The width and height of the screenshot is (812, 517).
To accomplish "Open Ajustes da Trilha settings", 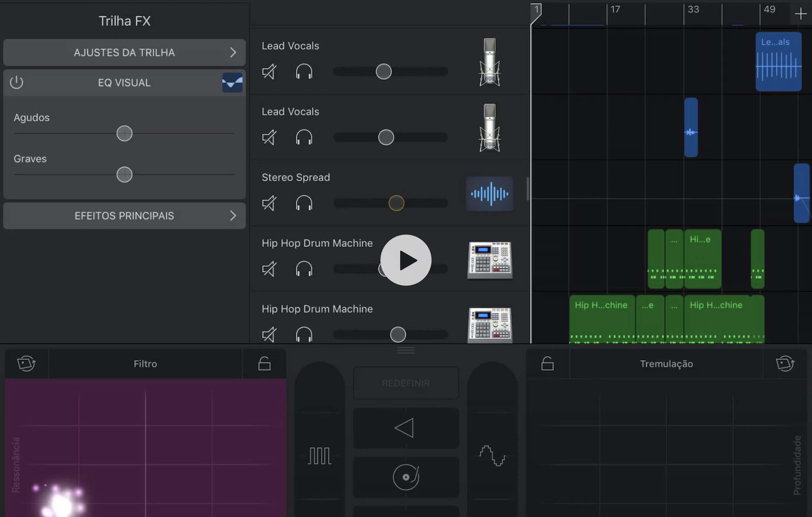I will point(124,53).
